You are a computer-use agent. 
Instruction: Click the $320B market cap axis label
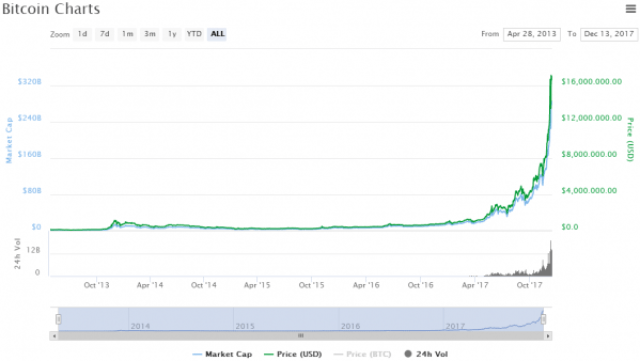point(29,82)
